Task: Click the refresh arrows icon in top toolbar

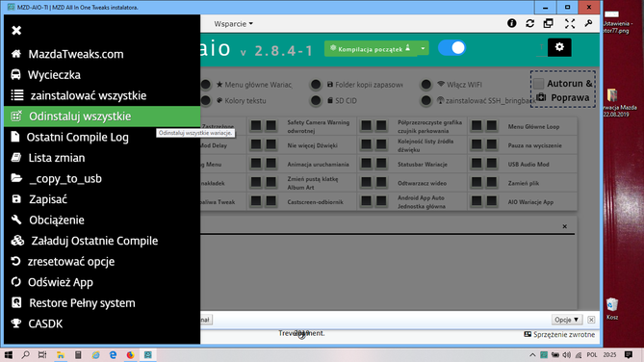Action: coord(529,23)
